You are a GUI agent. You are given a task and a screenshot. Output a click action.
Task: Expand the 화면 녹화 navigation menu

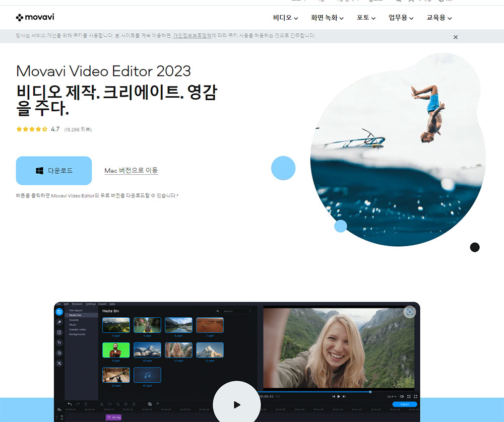coord(327,18)
